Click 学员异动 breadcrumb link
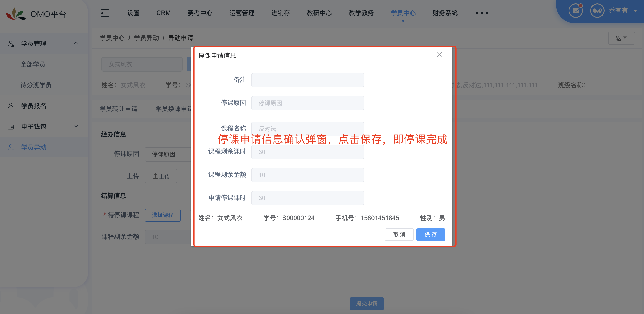The width and height of the screenshot is (644, 314). (146, 38)
